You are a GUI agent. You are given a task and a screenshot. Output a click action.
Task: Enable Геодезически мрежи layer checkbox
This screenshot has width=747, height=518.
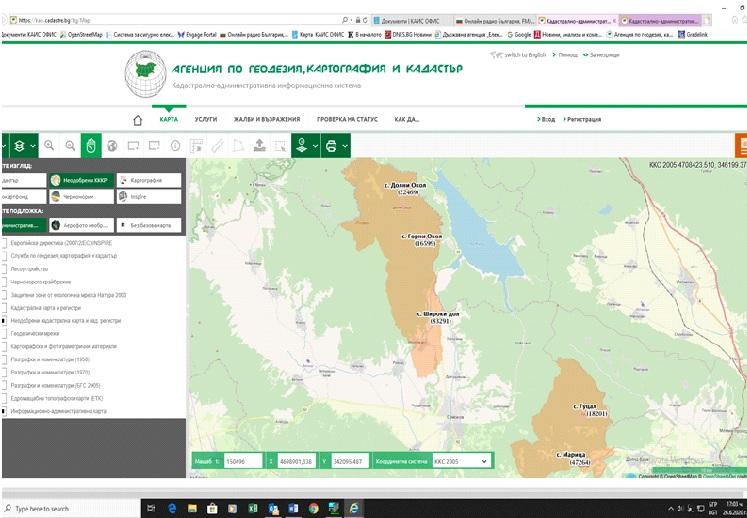(x=4, y=334)
